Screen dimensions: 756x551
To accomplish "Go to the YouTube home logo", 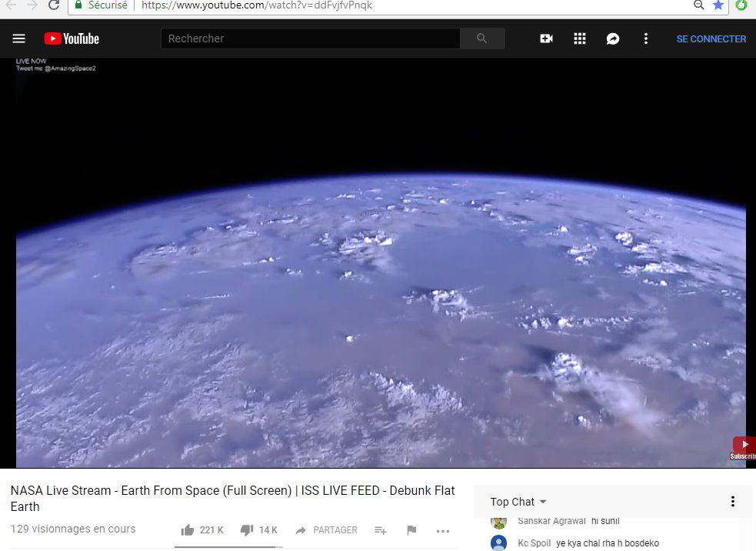I will click(x=72, y=38).
